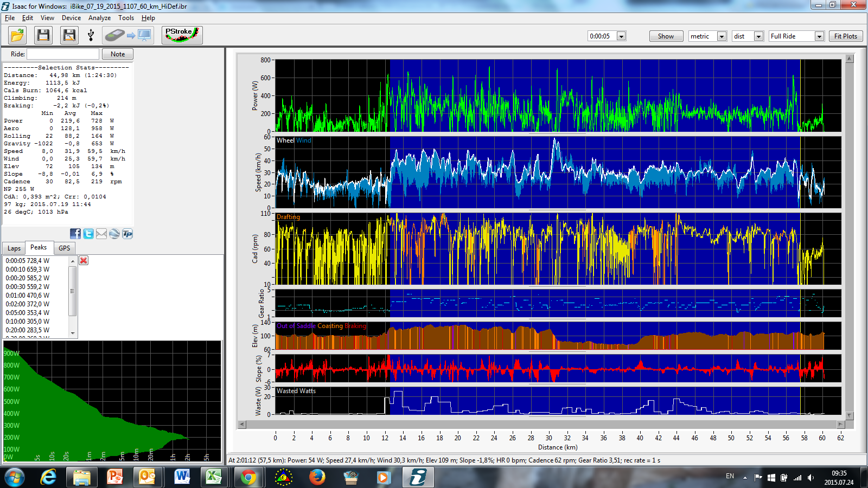This screenshot has height=488, width=868.
Task: Open the Help menu
Action: (x=148, y=18)
